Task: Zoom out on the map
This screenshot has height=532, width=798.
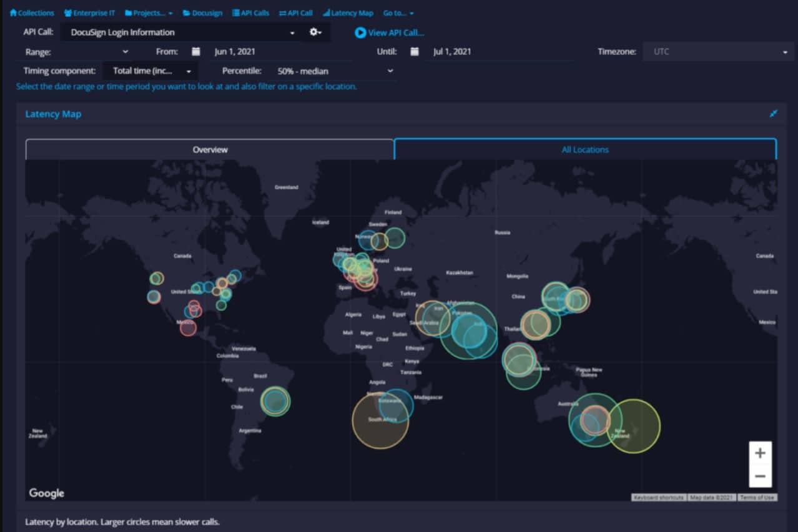Action: (760, 476)
